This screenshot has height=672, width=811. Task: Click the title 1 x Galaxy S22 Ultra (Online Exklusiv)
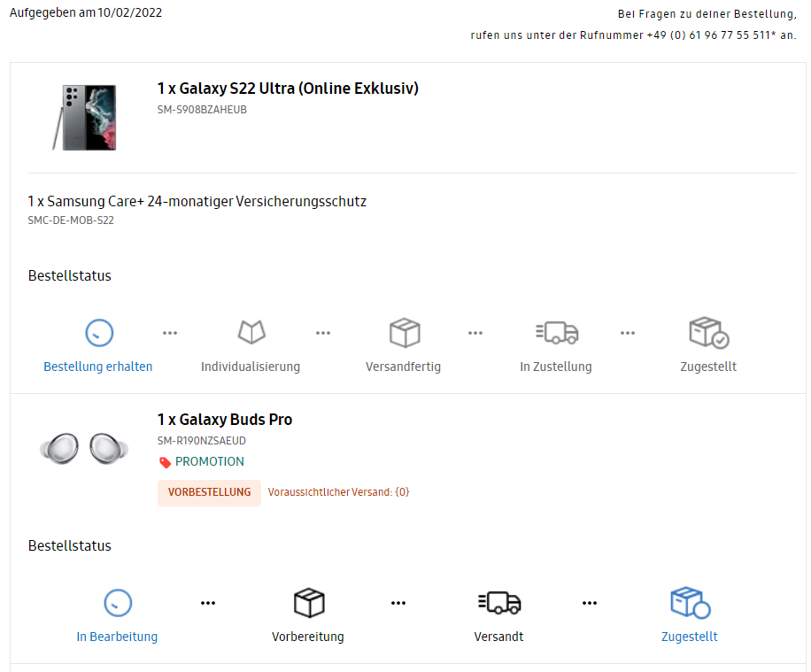[x=288, y=89]
